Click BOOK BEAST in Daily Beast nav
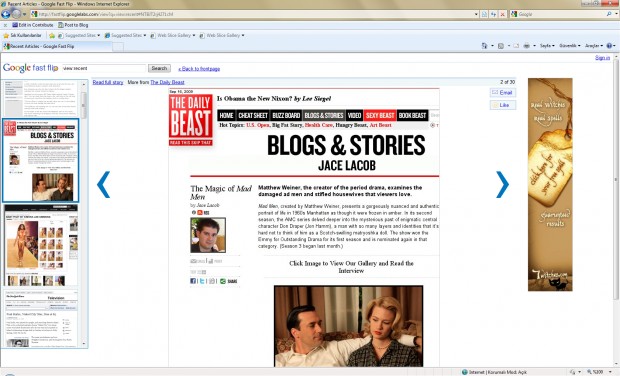 pyautogui.click(x=412, y=115)
